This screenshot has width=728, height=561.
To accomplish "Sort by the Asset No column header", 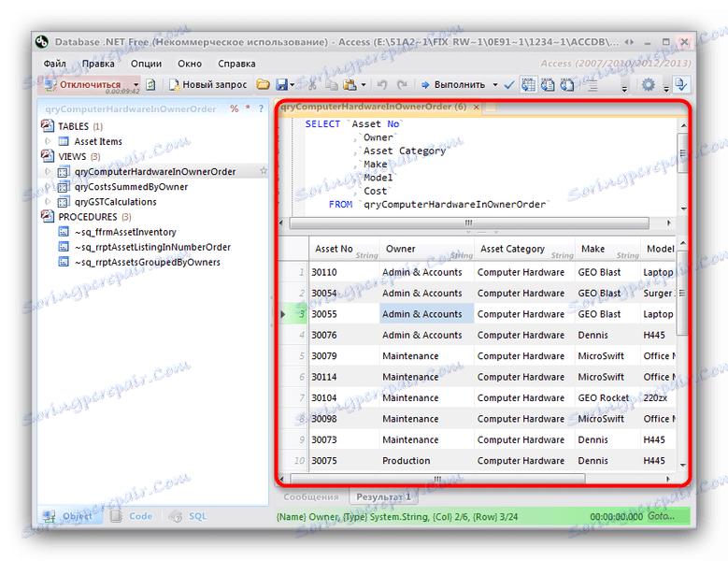I will (345, 249).
